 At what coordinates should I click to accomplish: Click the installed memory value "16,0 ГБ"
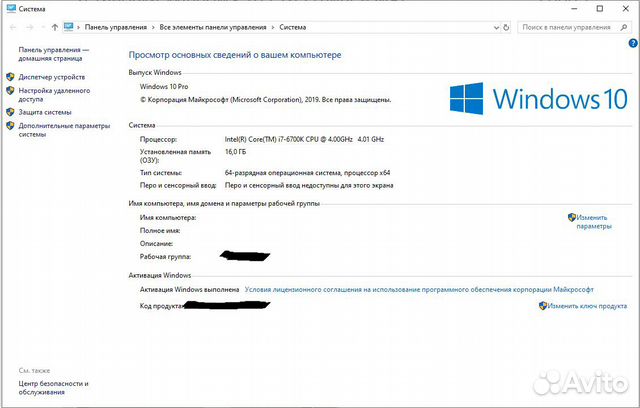(236, 152)
